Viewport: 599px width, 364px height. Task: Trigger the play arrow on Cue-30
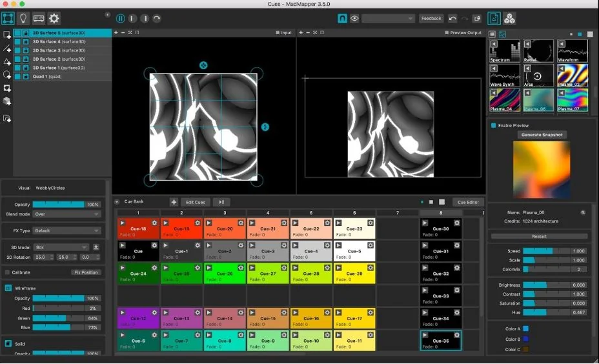point(425,223)
